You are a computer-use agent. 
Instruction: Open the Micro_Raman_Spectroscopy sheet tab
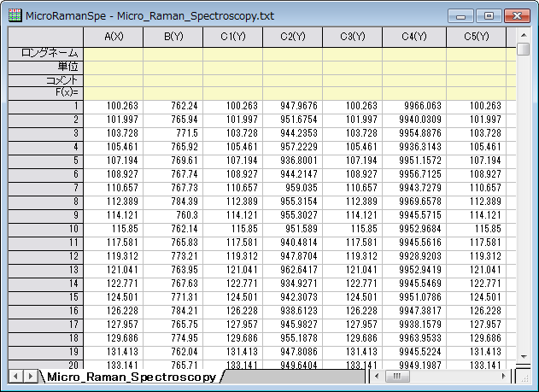[x=132, y=377]
